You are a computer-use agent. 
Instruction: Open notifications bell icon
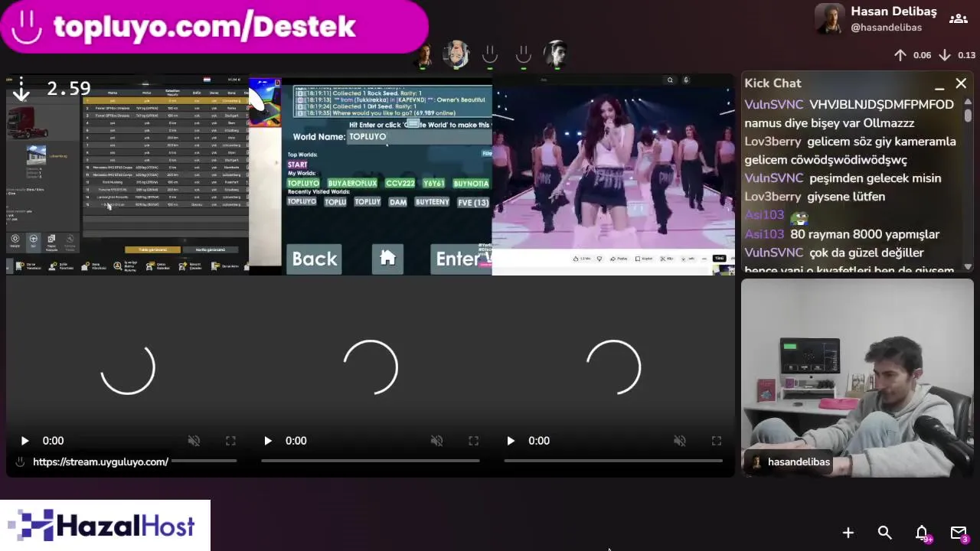(922, 533)
